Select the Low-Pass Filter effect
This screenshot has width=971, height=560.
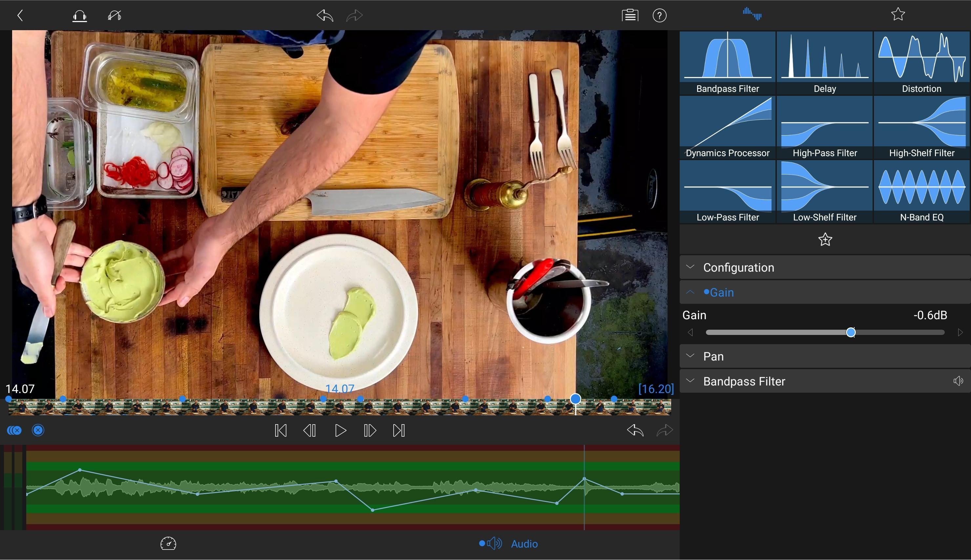[728, 192]
